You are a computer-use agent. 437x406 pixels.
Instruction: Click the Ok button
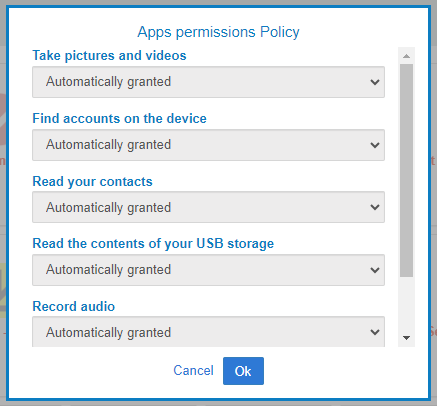[x=243, y=371]
